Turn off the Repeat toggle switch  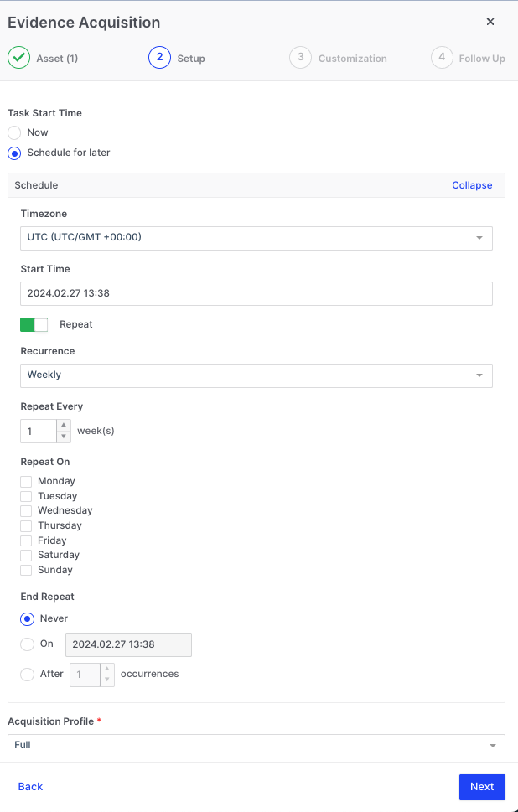(34, 324)
